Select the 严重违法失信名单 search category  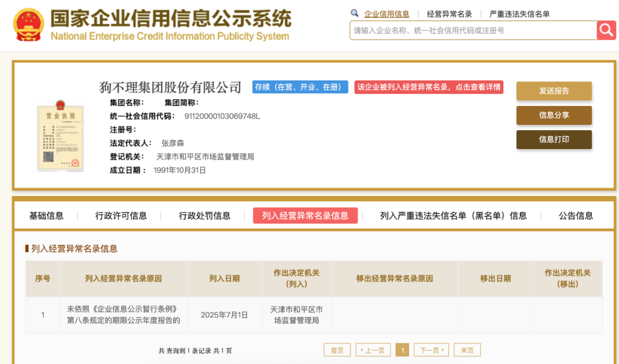[x=519, y=14]
